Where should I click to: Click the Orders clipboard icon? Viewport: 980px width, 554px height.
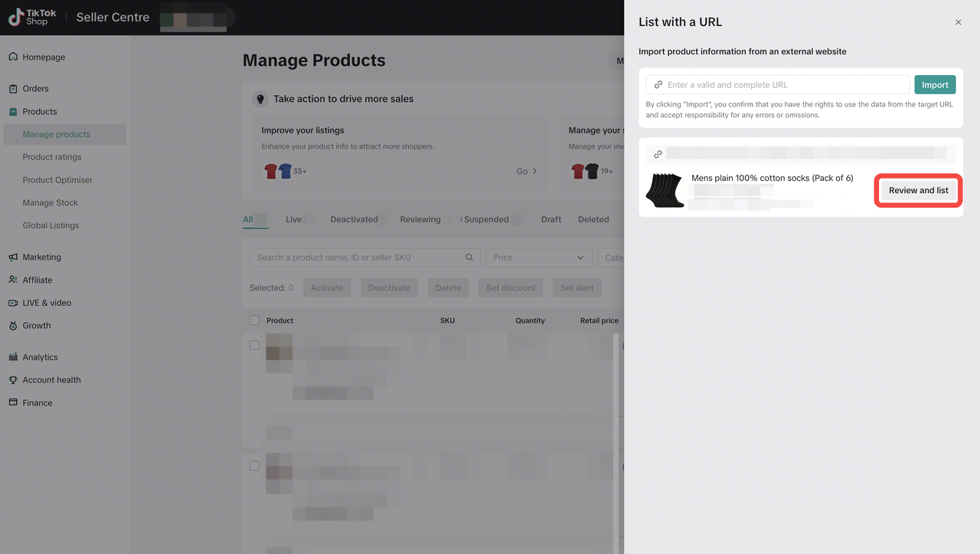click(13, 88)
